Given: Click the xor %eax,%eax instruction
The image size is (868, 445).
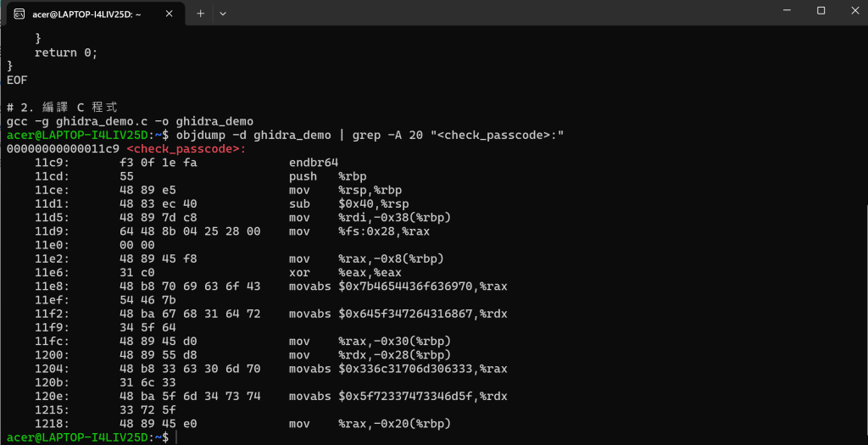Looking at the screenshot, I should click(x=345, y=272).
